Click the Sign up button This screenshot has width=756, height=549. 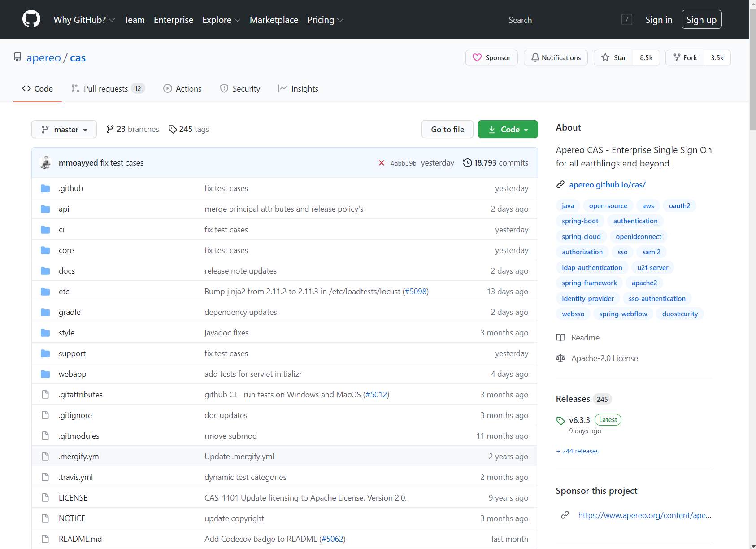pyautogui.click(x=702, y=19)
